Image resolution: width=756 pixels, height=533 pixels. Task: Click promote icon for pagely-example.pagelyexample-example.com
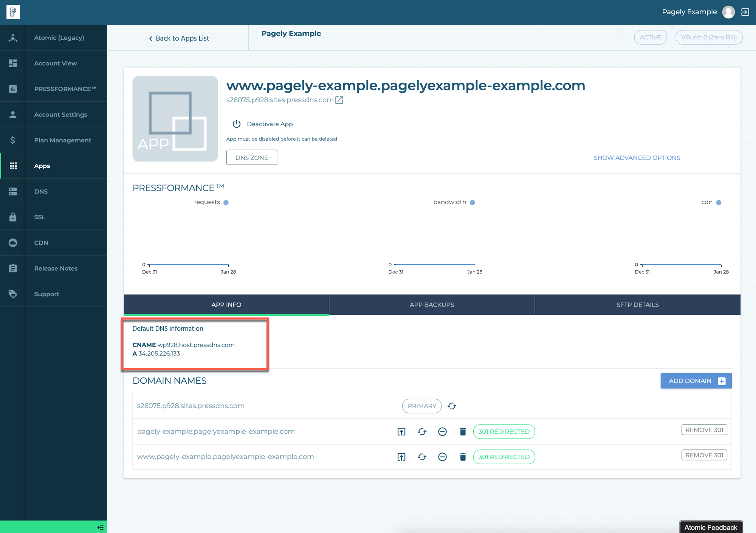click(x=401, y=432)
